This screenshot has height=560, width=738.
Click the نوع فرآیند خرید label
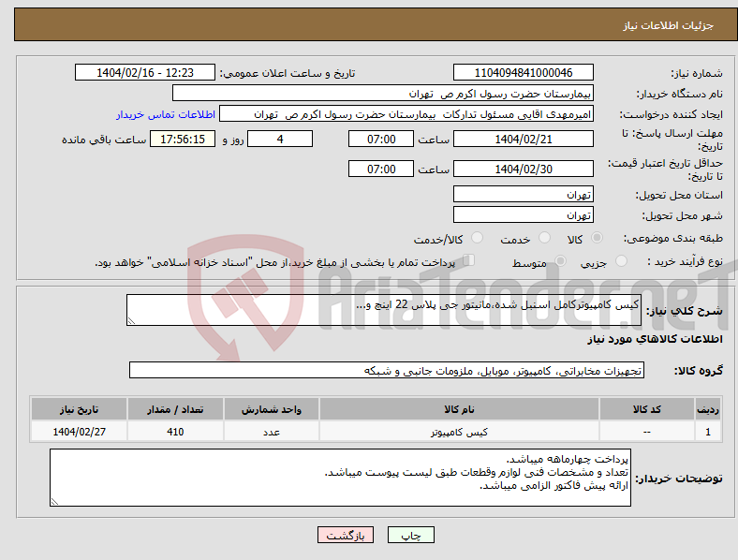[x=685, y=261]
